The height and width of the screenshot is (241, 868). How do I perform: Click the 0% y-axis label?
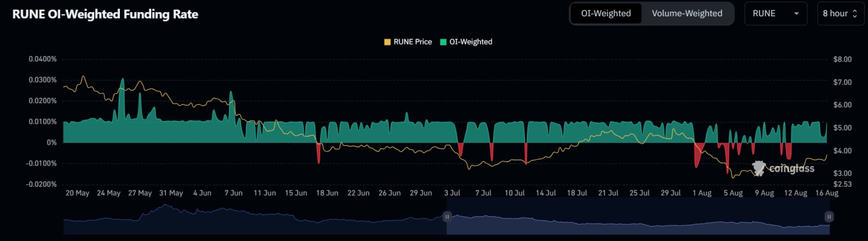pyautogui.click(x=51, y=143)
